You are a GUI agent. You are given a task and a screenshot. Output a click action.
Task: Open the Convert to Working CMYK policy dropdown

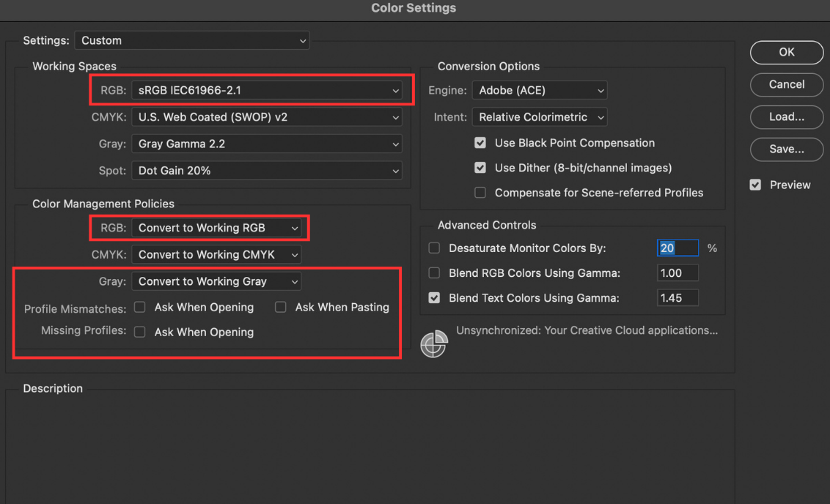216,255
